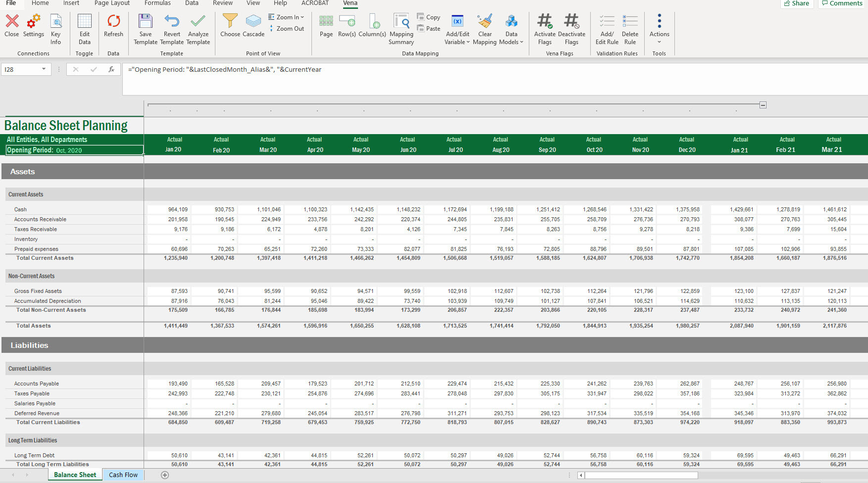Toggle Edit Data mode
Viewport: 868px width, 483px height.
(x=85, y=22)
